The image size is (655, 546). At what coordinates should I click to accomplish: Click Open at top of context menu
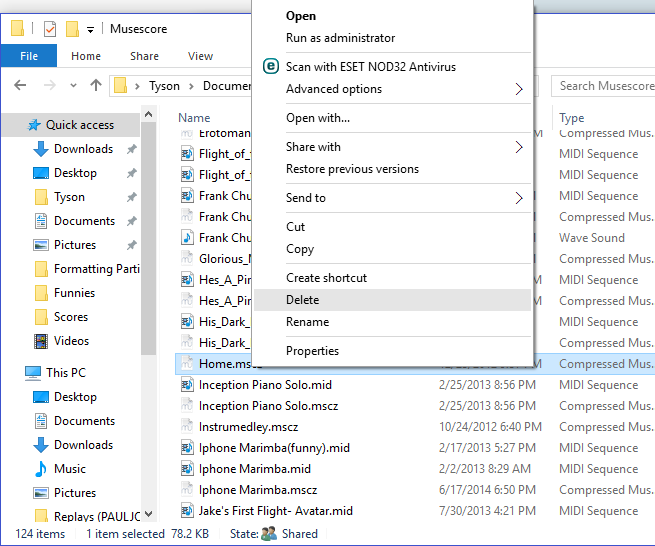click(x=392, y=16)
